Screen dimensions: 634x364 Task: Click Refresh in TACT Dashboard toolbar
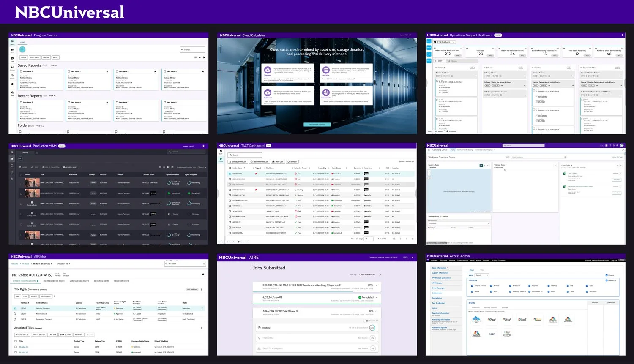coord(292,162)
